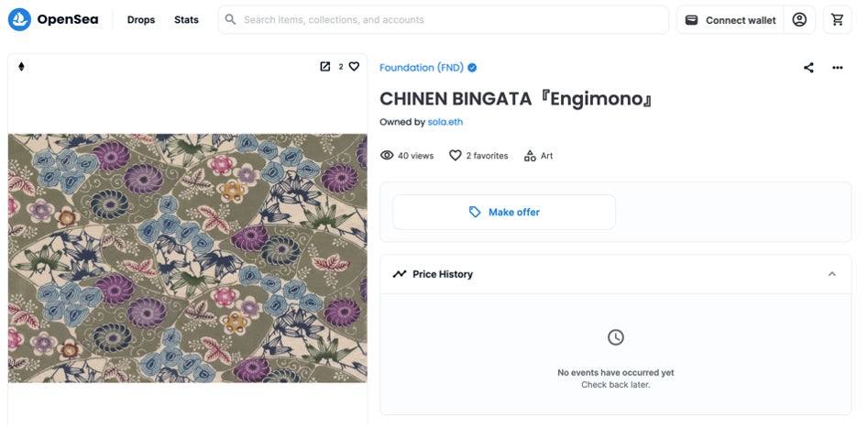Viewport: 868px width, 428px height.
Task: Open the Stats menu
Action: coord(186,20)
